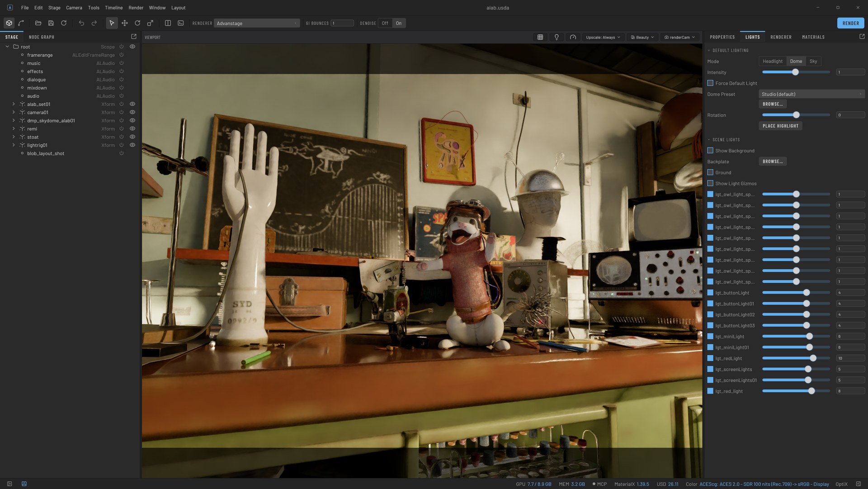Expand the alab_set01 tree item

pos(13,104)
